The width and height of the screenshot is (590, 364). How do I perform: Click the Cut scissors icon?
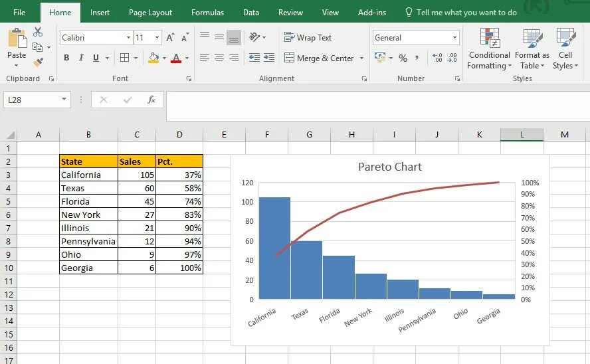pos(38,32)
